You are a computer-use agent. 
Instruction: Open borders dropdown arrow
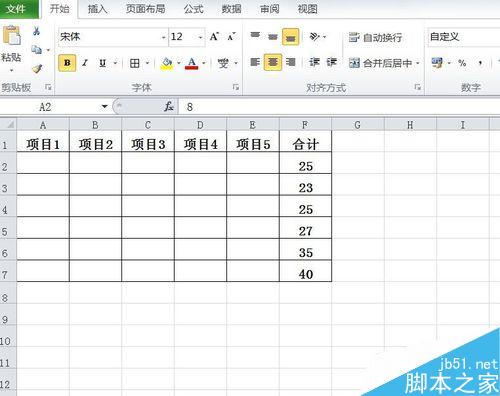click(147, 63)
